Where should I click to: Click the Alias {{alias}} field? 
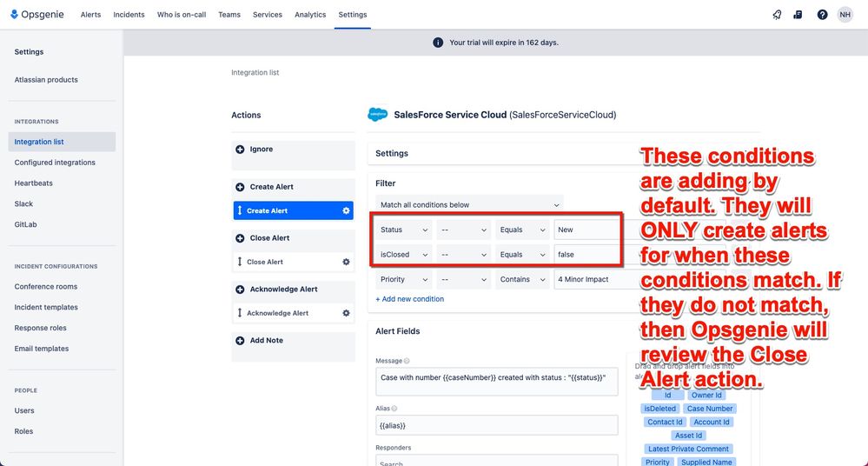(496, 425)
